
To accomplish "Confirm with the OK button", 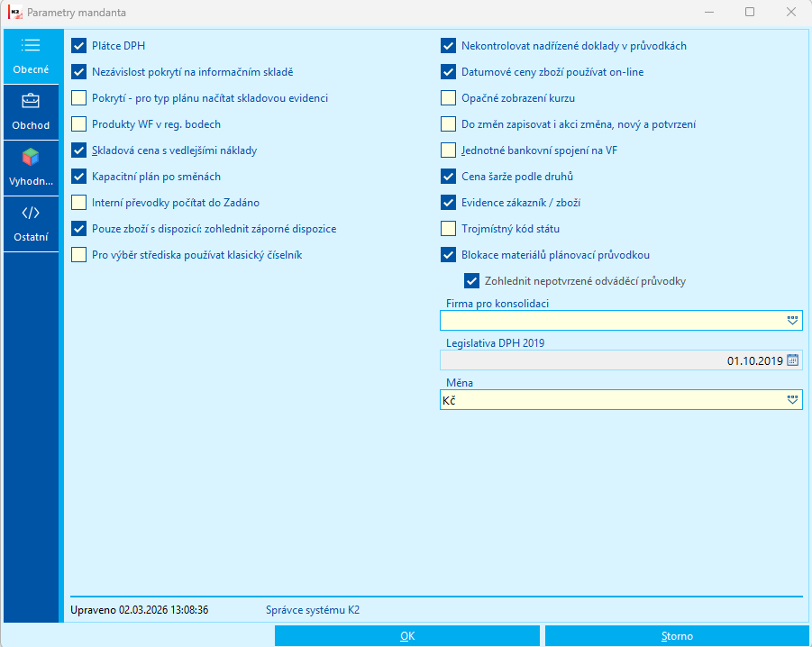I will coord(407,636).
